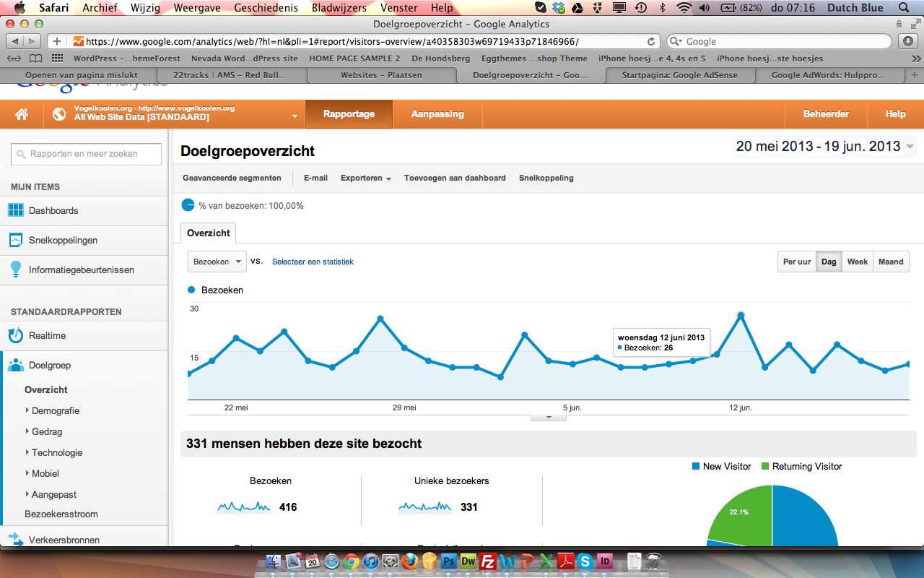Open Dropbox menu bar icon

point(559,8)
